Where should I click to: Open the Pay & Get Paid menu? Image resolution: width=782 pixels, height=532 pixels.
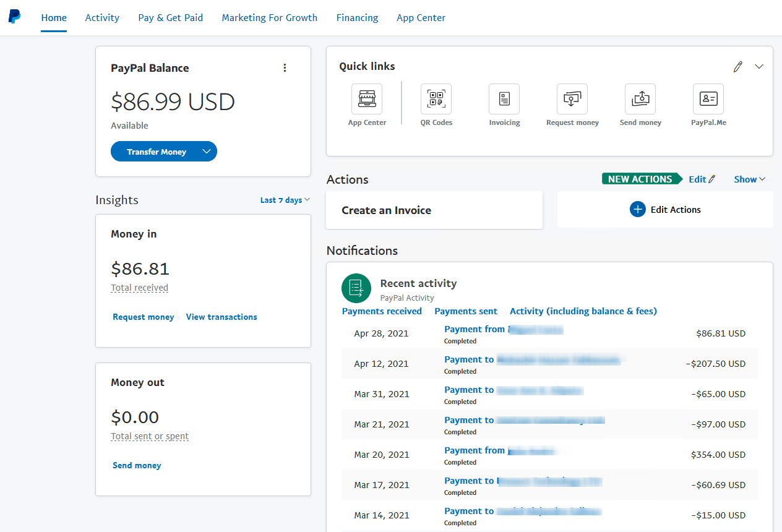coord(171,18)
